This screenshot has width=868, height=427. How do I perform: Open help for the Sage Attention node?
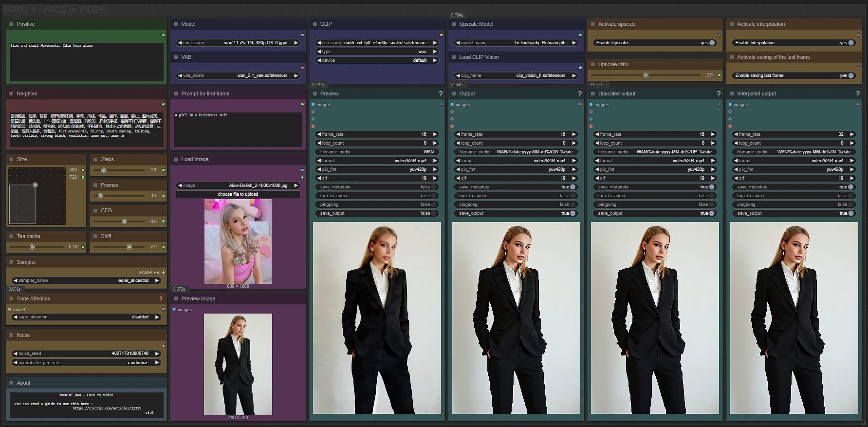pos(161,298)
